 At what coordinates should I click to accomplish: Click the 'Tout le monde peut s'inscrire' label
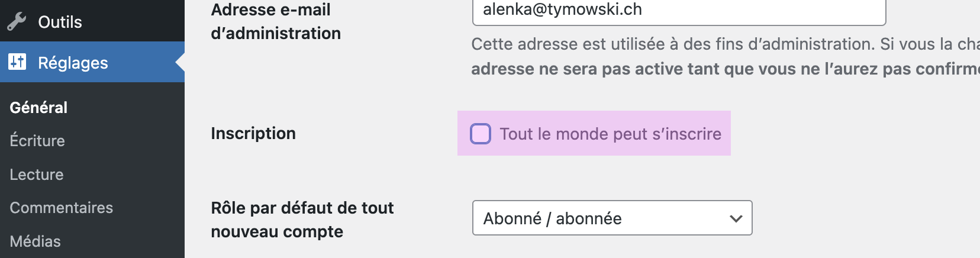point(610,134)
